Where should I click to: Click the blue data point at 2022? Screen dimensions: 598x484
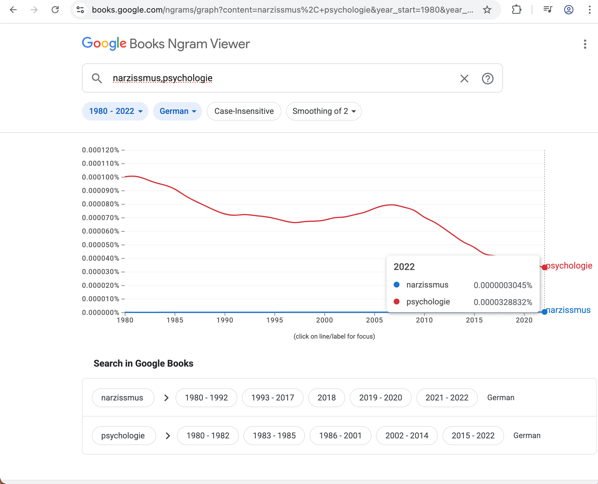point(544,312)
